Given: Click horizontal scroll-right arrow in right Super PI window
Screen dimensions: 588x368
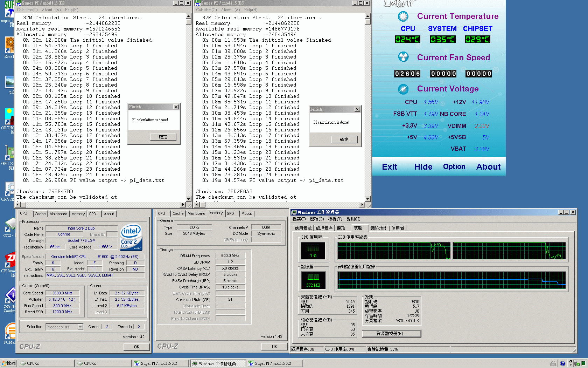Looking at the screenshot, I should 362,204.
